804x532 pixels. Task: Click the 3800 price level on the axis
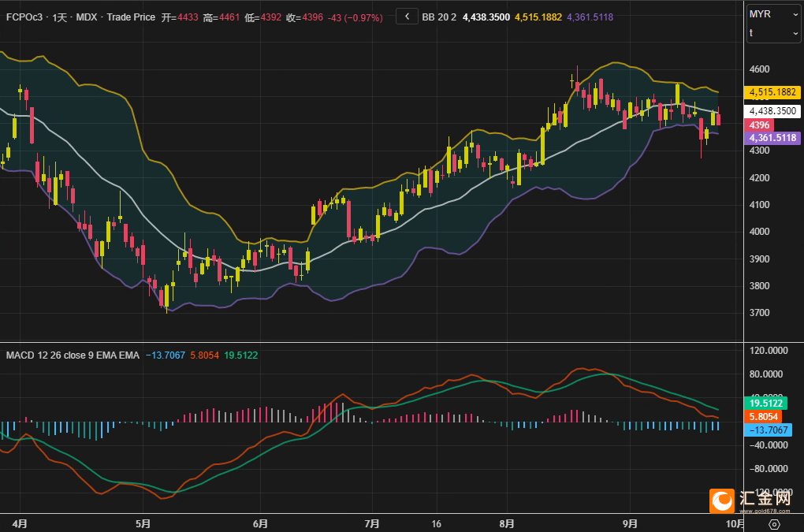pos(759,286)
